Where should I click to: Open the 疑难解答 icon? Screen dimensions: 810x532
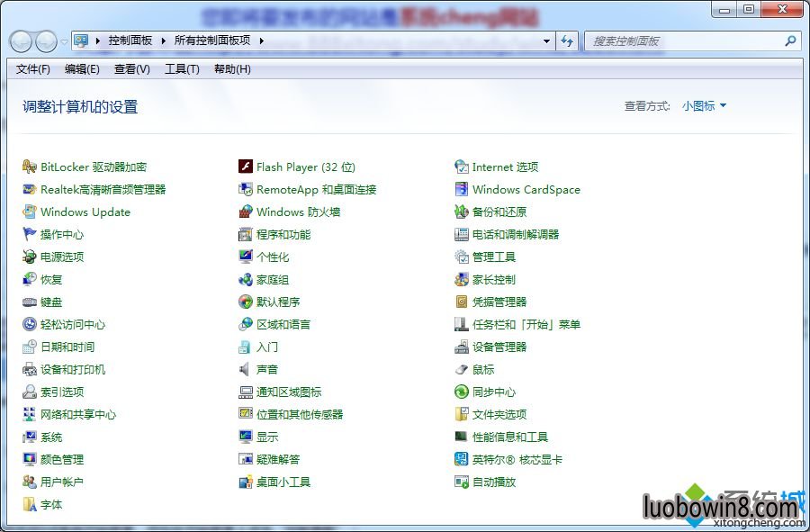[x=246, y=459]
